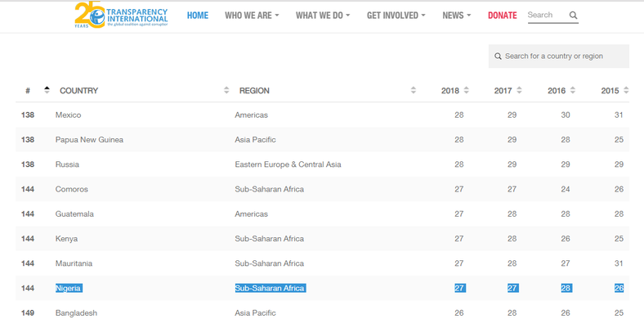Image resolution: width=644 pixels, height=324 pixels.
Task: Click Russia's 2018 score of 28
Action: [458, 164]
